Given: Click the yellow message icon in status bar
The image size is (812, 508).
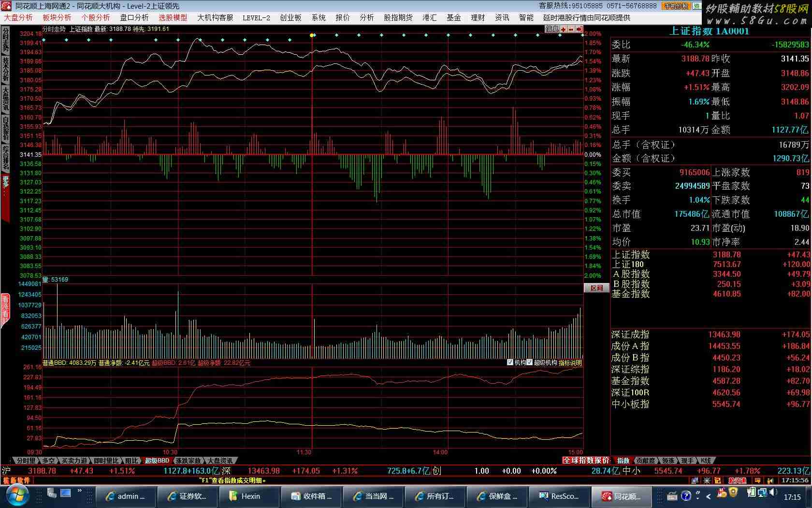Looking at the screenshot, I should coord(757,480).
